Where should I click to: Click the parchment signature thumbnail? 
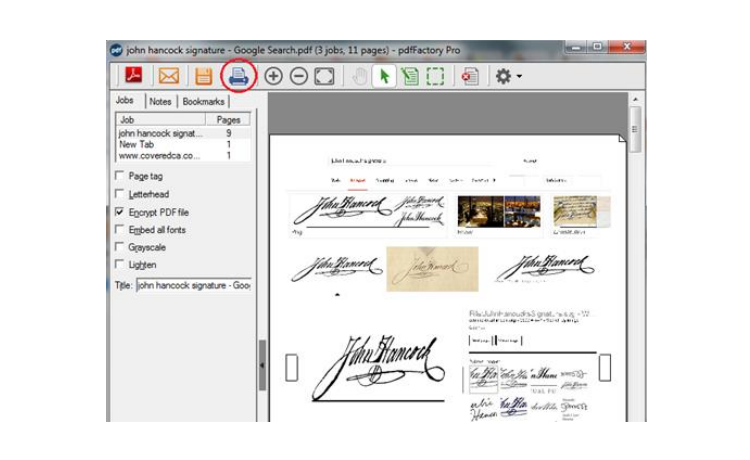pos(432,269)
